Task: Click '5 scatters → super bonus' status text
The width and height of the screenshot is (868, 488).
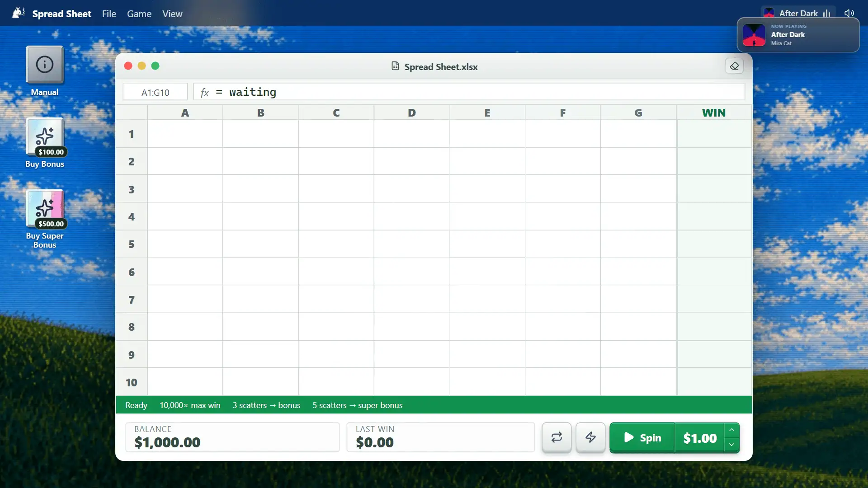Action: pyautogui.click(x=357, y=405)
